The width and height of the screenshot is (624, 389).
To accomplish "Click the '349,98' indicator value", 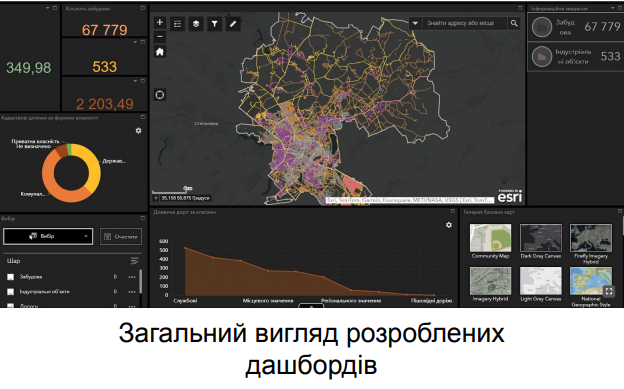I will click(x=29, y=68).
